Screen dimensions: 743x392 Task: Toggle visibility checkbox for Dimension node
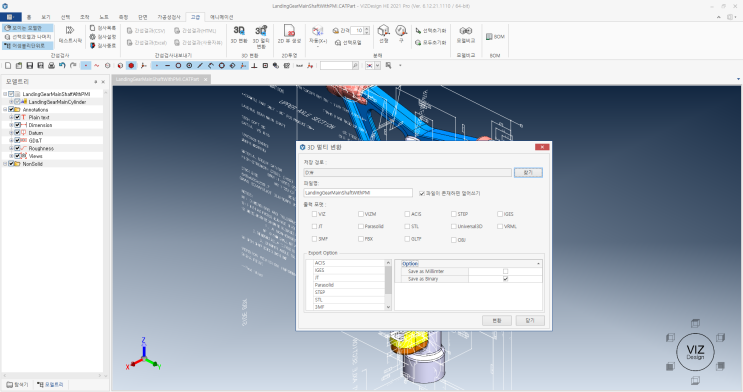coord(17,125)
